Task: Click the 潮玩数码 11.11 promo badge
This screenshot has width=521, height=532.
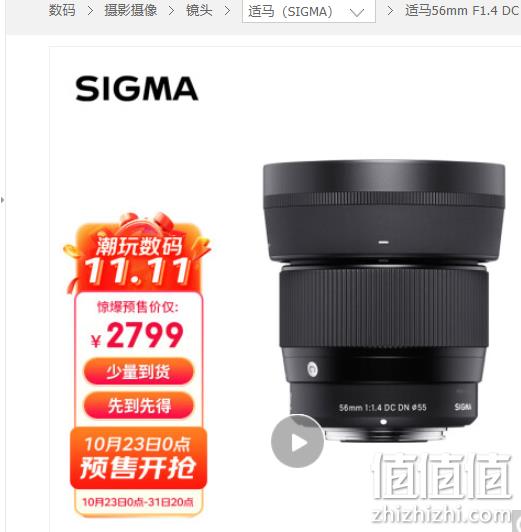Action: [x=137, y=254]
